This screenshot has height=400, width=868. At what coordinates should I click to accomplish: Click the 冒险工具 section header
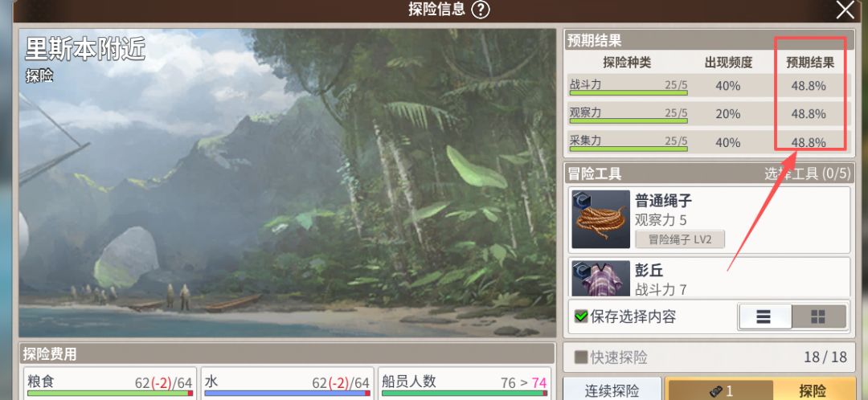pos(709,173)
